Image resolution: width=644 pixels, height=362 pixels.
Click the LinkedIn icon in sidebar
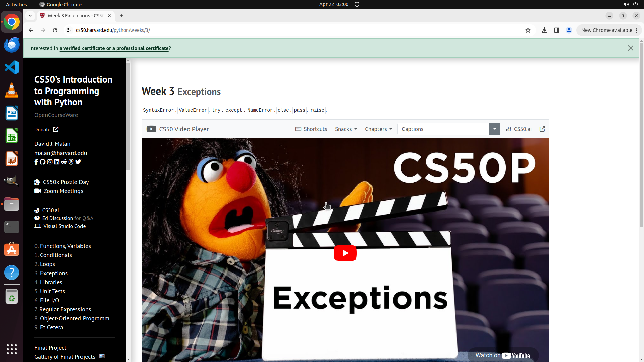[x=57, y=162]
